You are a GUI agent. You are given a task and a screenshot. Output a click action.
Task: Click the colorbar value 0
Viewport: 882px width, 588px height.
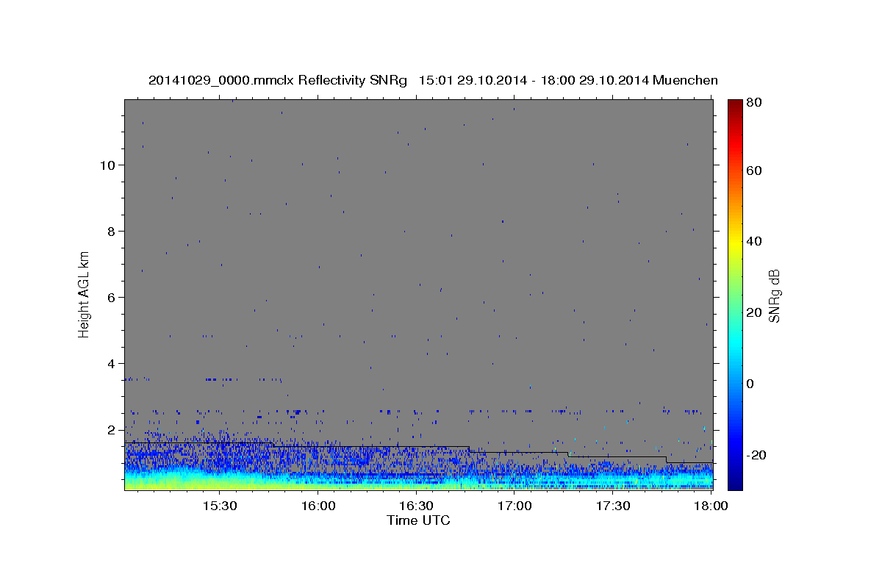(750, 384)
